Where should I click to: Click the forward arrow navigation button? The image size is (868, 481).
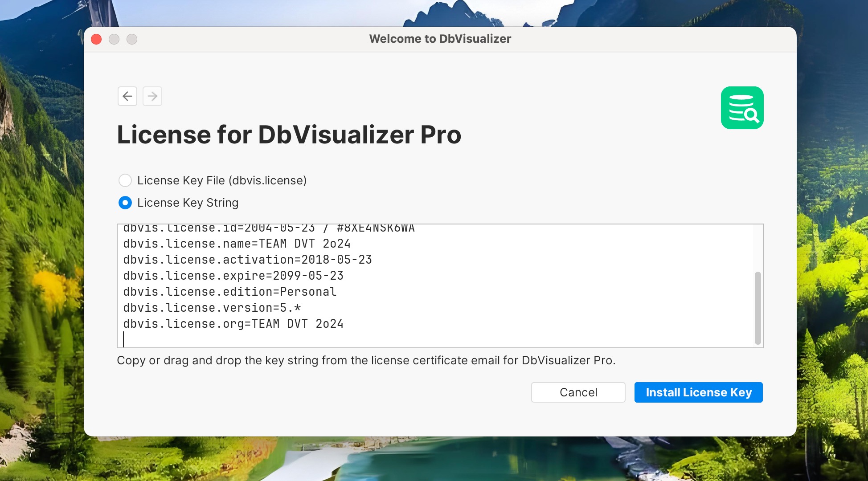tap(152, 96)
